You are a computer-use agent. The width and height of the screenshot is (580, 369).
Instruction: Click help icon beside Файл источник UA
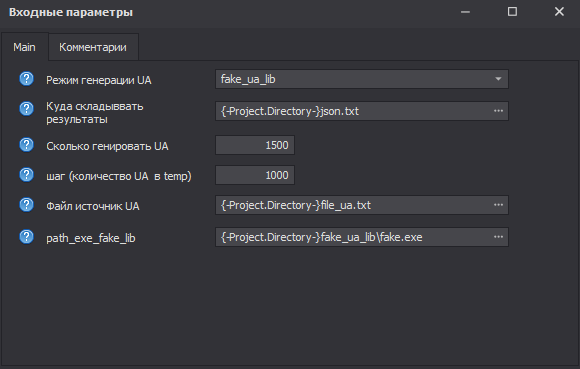26,204
